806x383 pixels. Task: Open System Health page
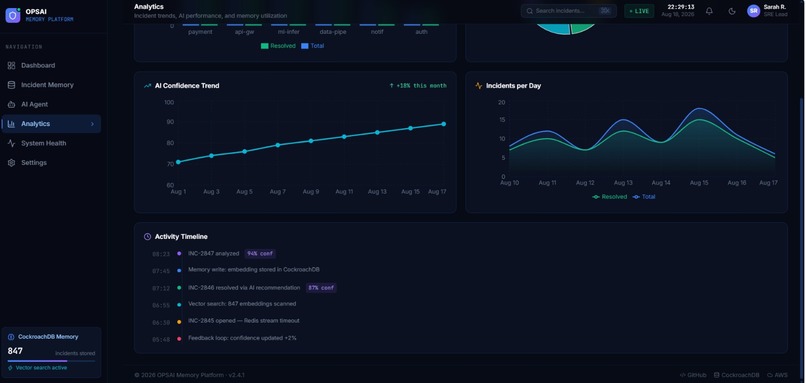(51, 143)
